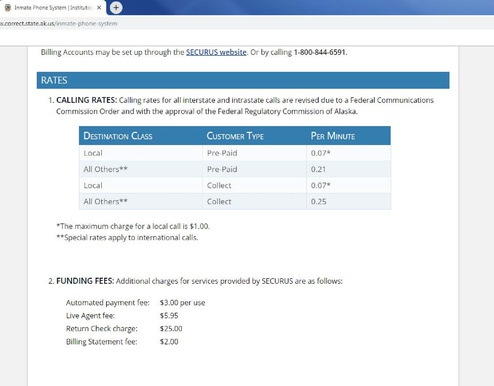Image resolution: width=494 pixels, height=386 pixels.
Task: Click the RATES section header bar
Action: (243, 80)
